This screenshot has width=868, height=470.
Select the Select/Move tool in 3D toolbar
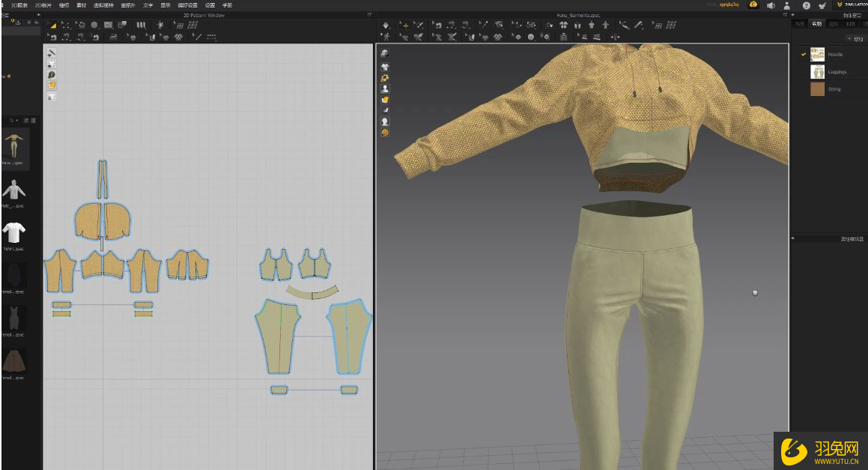pyautogui.click(x=405, y=25)
